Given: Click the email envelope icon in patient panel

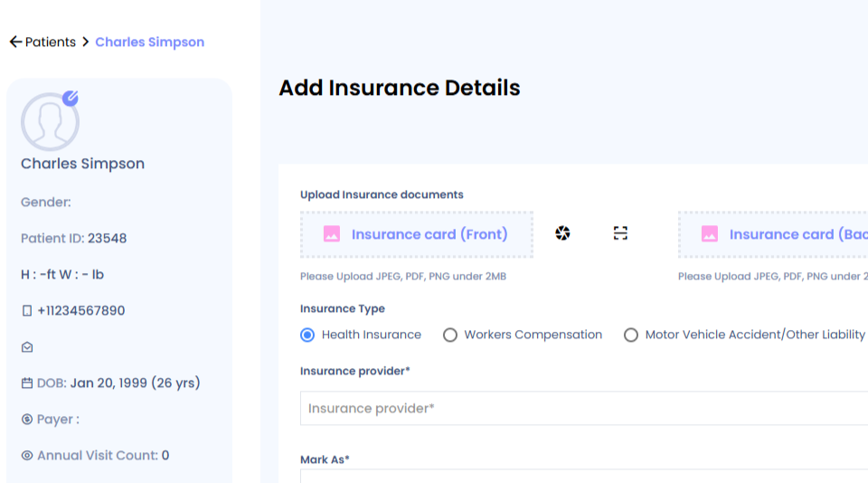Looking at the screenshot, I should pos(27,347).
